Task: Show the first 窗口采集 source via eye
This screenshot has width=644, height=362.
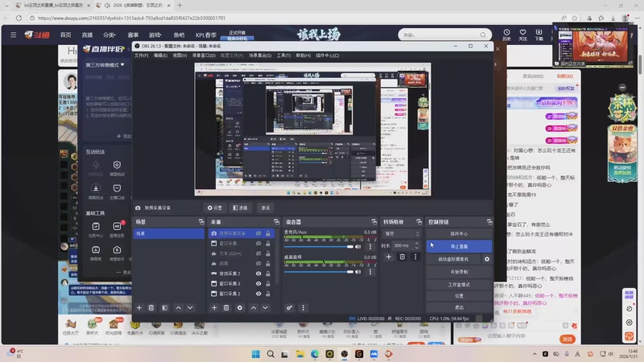Action: 258,244
